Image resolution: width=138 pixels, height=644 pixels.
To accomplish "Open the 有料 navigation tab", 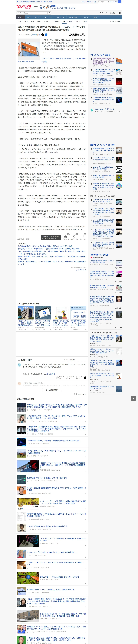I will tap(95, 17).
